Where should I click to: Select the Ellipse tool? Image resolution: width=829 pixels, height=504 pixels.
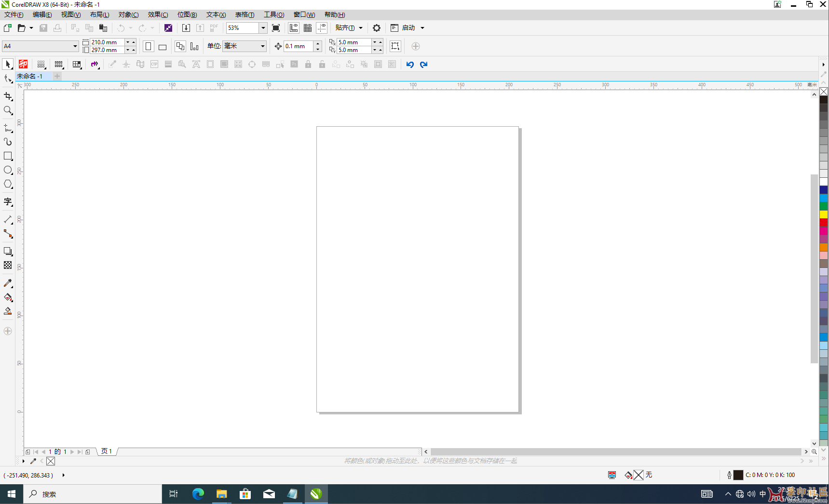(8, 170)
